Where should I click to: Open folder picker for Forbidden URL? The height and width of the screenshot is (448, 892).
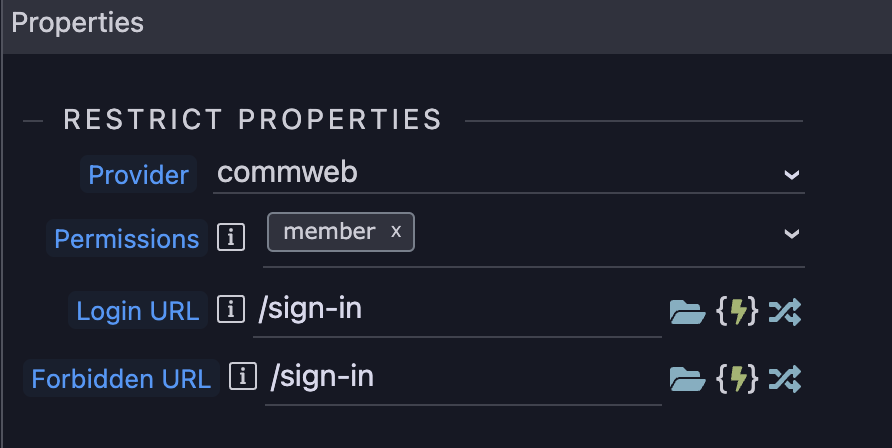[x=687, y=379]
